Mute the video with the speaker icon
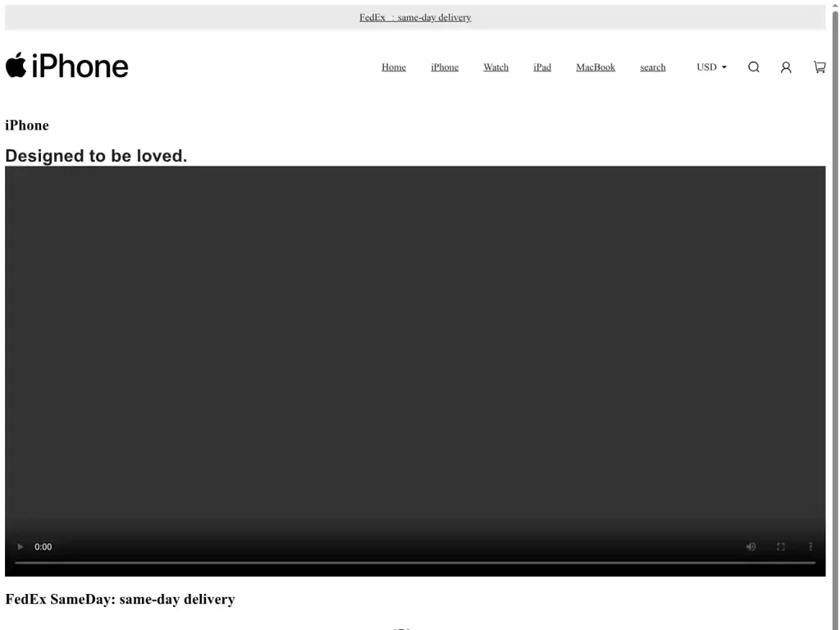Screen dimensions: 840x630 (751, 546)
